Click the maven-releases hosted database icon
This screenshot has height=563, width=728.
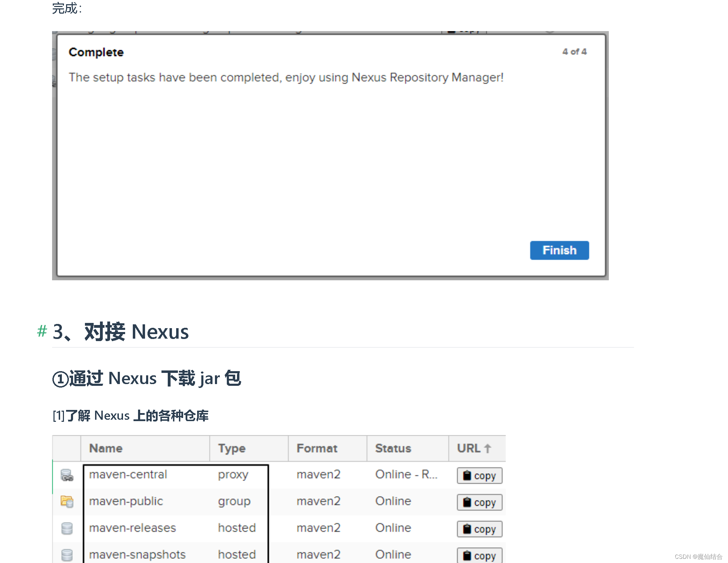(67, 528)
